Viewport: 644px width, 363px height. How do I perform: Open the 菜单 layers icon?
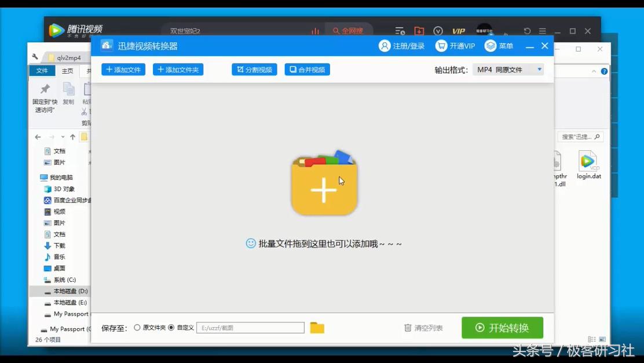pyautogui.click(x=491, y=46)
